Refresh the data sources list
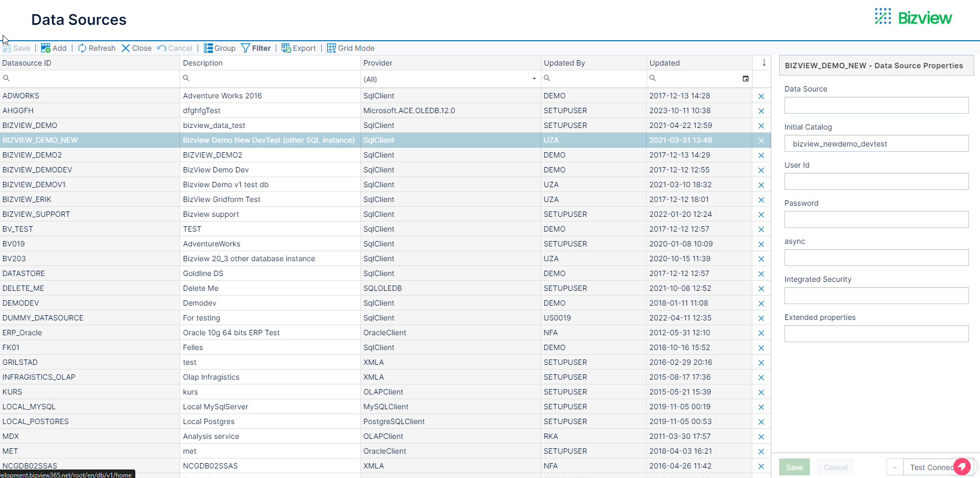This screenshot has width=980, height=478. (97, 48)
